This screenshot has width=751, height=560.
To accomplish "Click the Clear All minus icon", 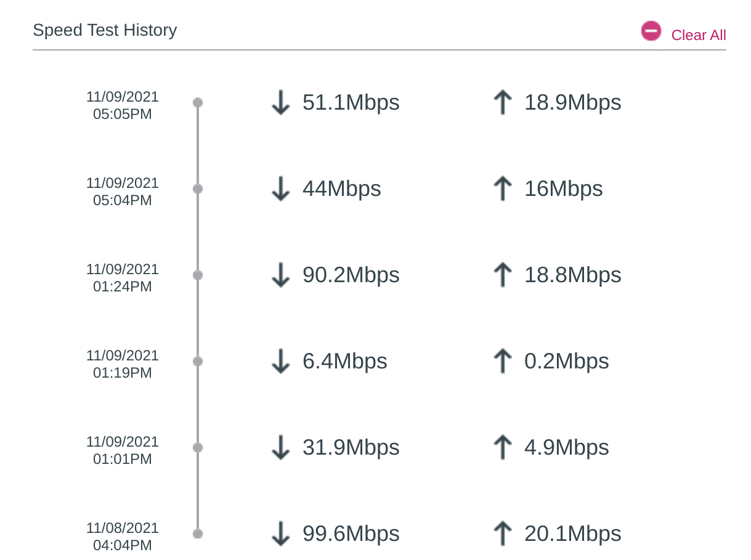I will click(x=651, y=31).
